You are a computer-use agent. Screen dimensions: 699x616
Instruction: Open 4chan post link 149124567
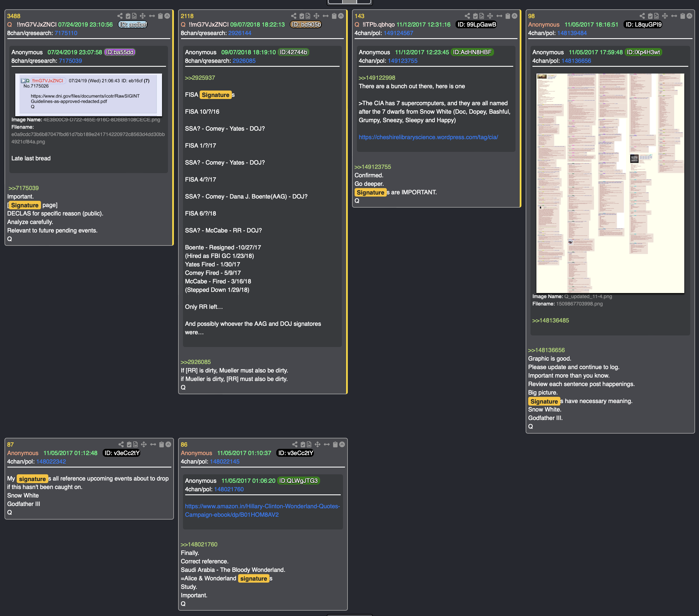tap(398, 33)
